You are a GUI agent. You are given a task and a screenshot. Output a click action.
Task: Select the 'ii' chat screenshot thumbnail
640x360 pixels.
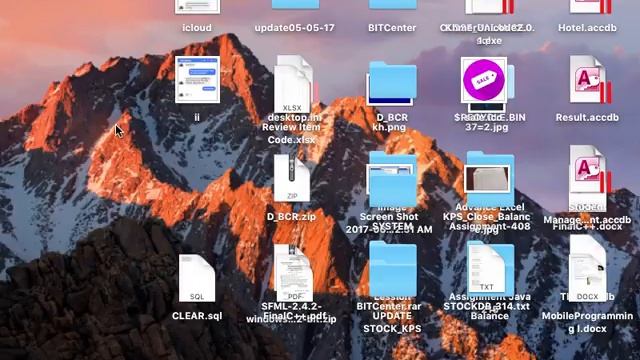[x=197, y=80]
